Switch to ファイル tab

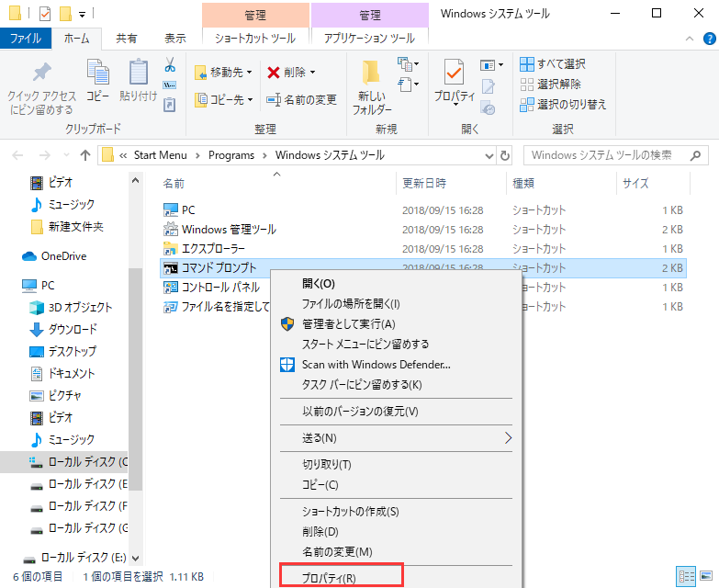pyautogui.click(x=26, y=38)
